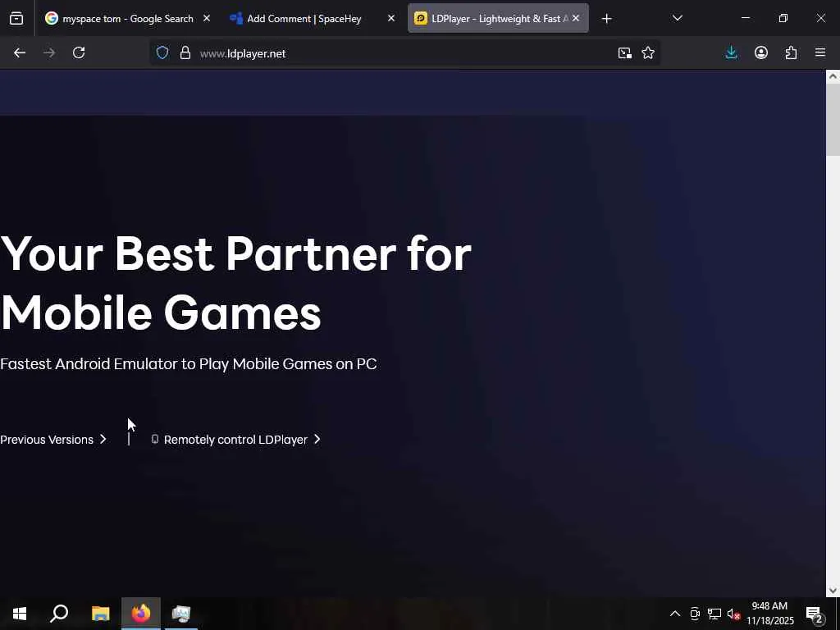Open the network status tray icon

click(x=714, y=614)
